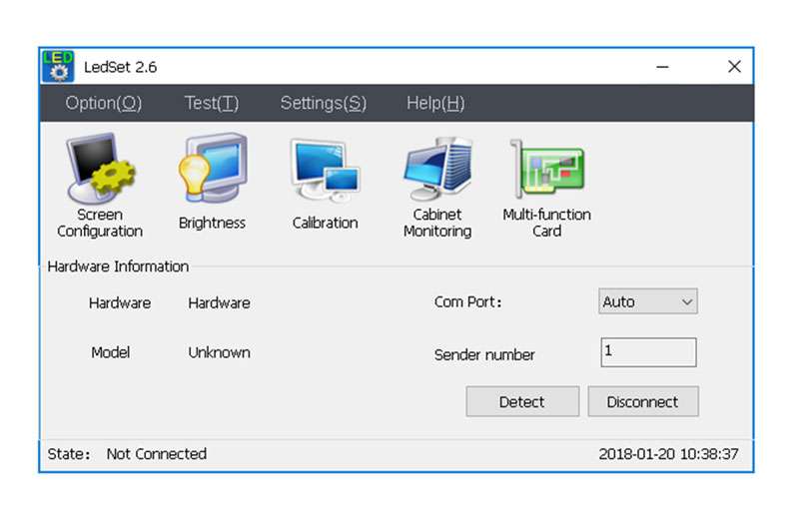
Task: Click the Sender number label
Action: (x=484, y=355)
